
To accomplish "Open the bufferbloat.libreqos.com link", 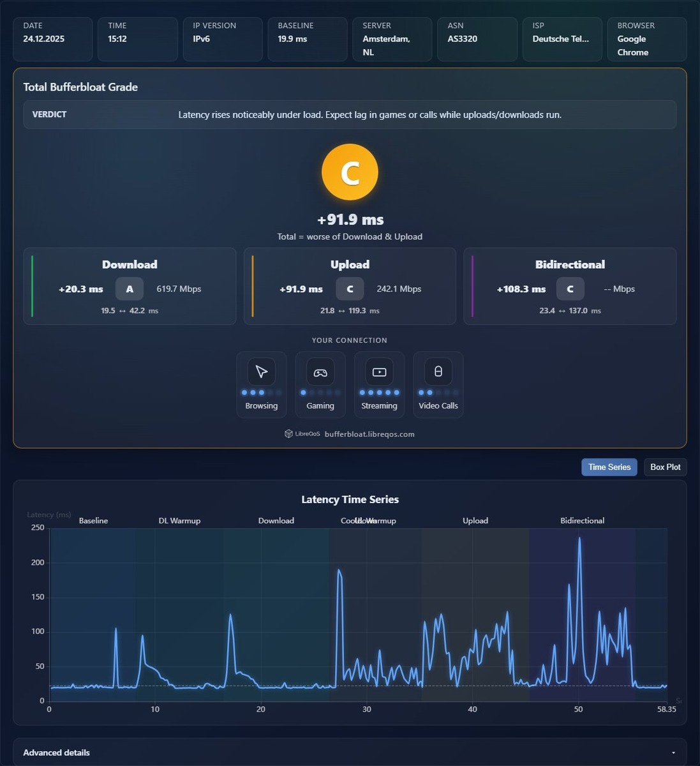I will [369, 434].
